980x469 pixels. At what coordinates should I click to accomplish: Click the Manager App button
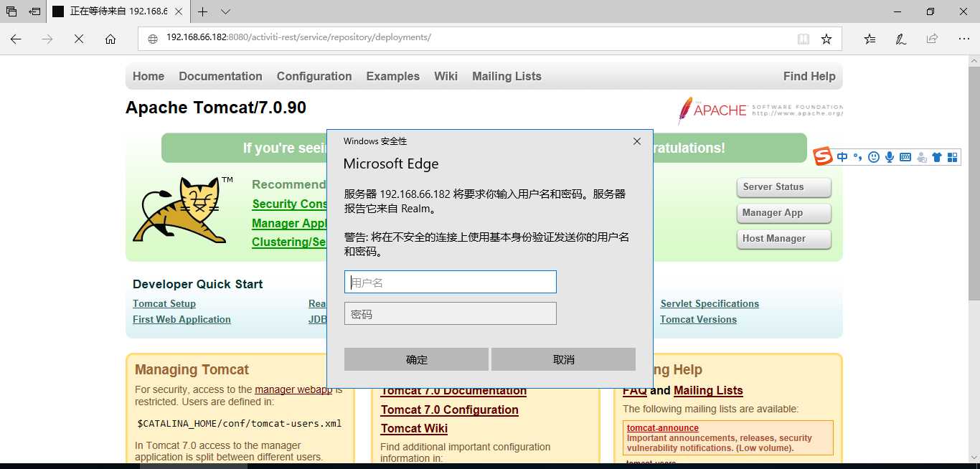783,213
